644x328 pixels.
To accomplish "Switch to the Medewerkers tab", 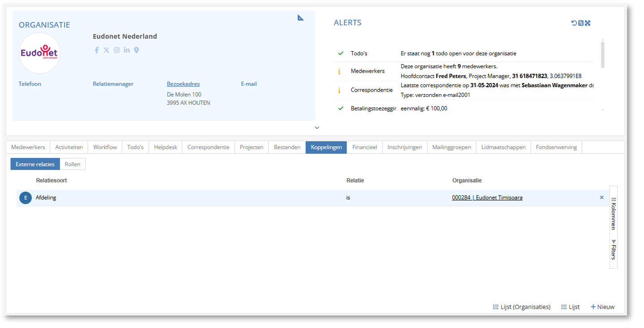I will [28, 147].
